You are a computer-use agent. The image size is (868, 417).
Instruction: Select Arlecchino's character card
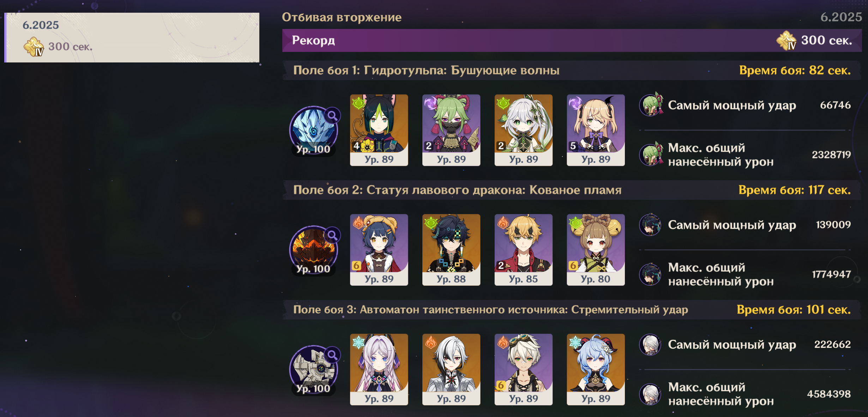[x=451, y=369]
